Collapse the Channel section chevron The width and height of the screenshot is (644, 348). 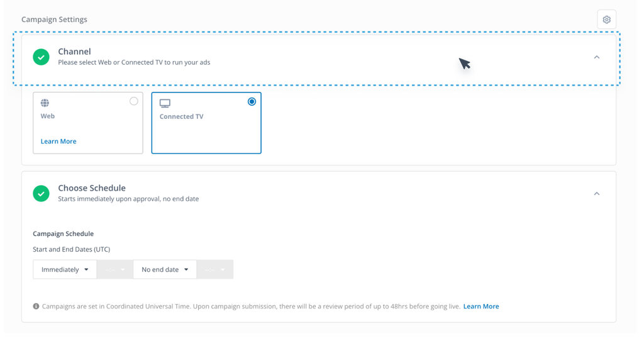(x=596, y=57)
